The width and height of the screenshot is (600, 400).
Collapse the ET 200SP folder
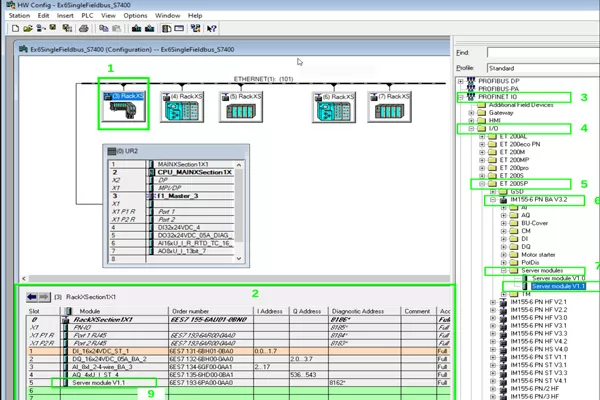pyautogui.click(x=482, y=184)
